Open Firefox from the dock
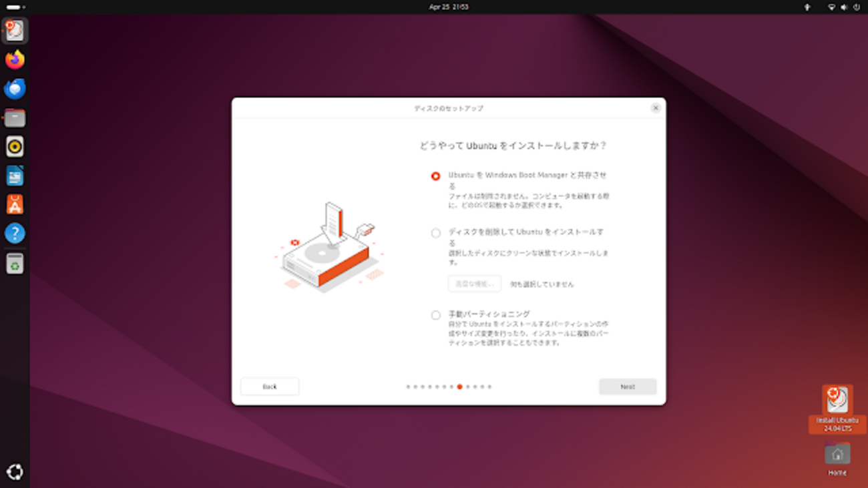The image size is (868, 488). (15, 59)
